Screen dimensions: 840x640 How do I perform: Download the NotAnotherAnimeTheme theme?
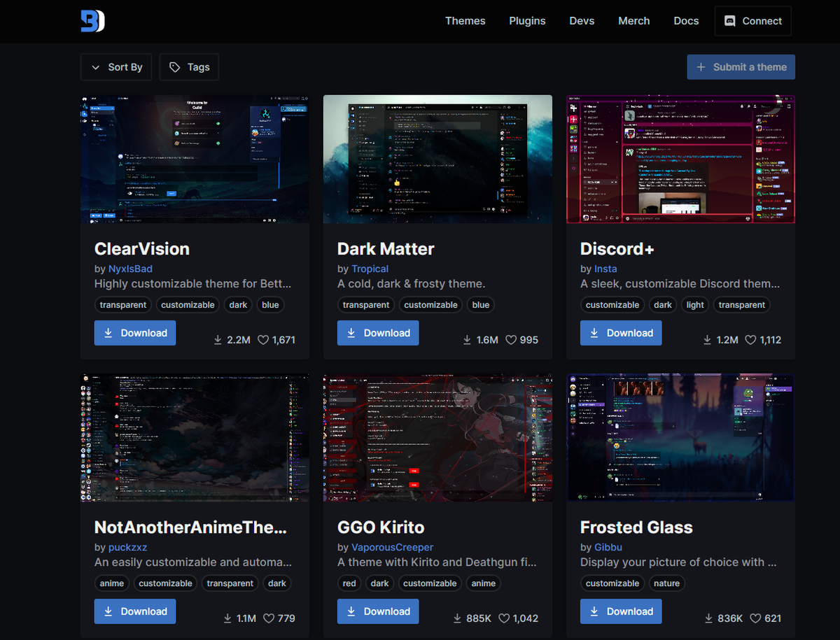[x=135, y=611]
